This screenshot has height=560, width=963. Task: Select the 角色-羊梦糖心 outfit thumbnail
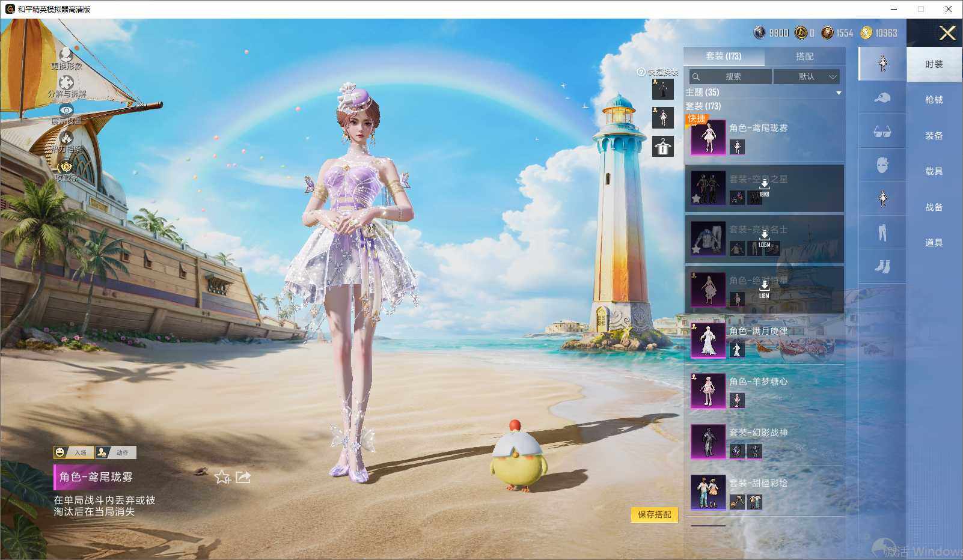(708, 391)
